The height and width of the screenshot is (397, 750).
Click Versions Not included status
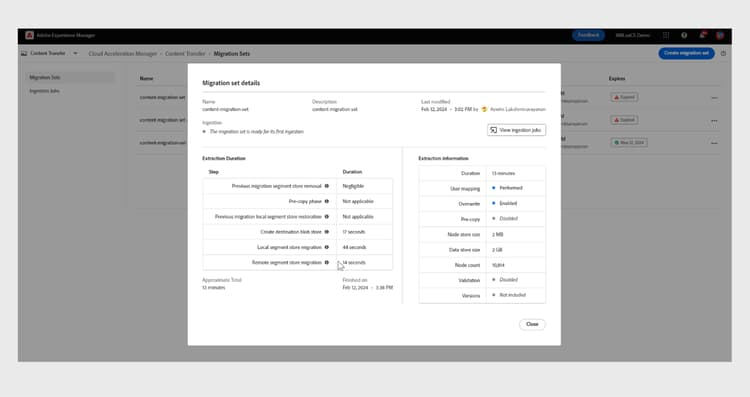point(508,295)
